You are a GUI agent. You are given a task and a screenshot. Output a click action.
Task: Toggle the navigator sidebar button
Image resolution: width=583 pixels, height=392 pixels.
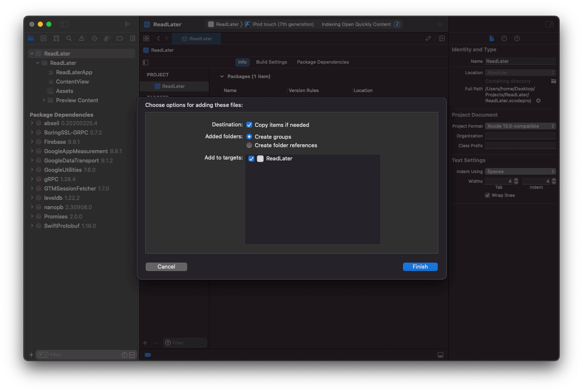64,24
